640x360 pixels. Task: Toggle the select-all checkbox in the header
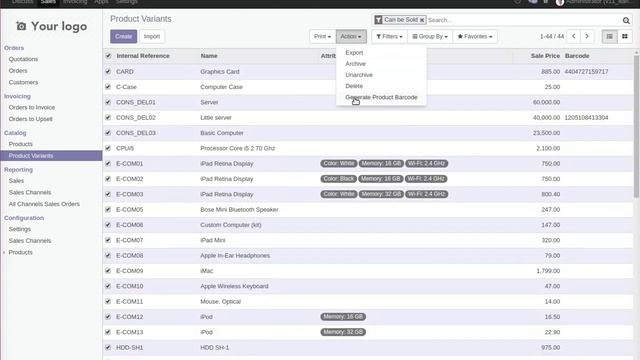[x=108, y=56]
